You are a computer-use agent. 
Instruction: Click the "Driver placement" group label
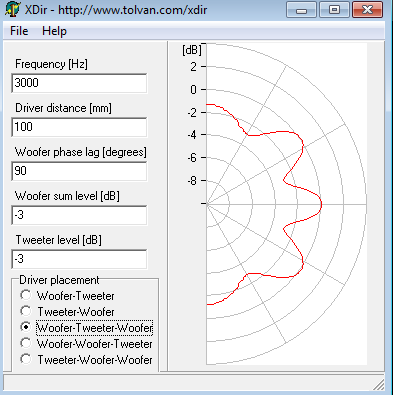pyautogui.click(x=59, y=280)
